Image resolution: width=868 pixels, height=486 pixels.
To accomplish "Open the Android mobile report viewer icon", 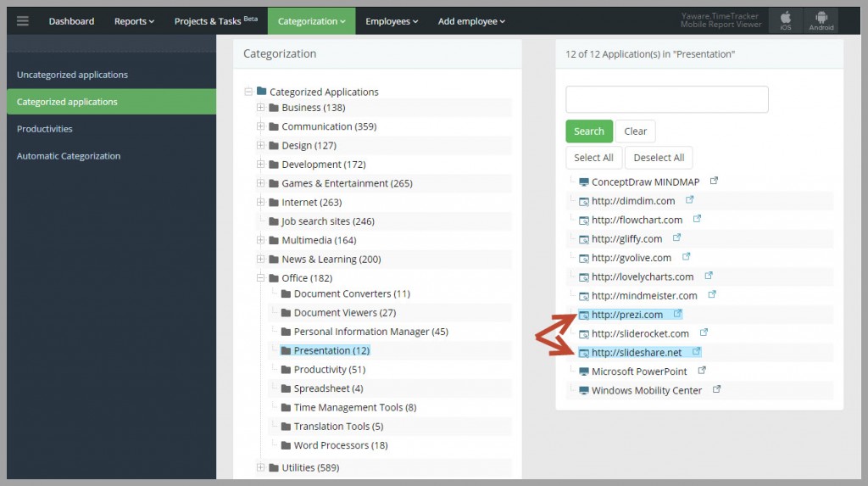I will [821, 21].
